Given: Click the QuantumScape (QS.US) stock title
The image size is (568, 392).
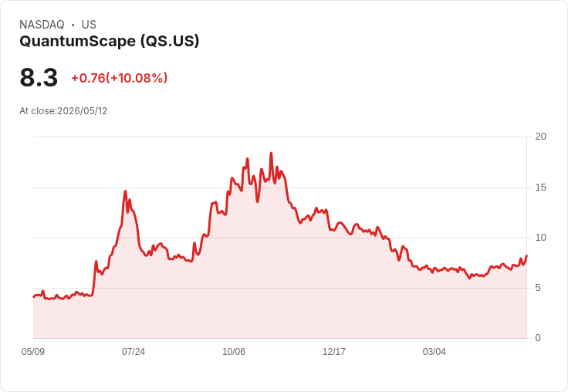Looking at the screenshot, I should tap(110, 41).
